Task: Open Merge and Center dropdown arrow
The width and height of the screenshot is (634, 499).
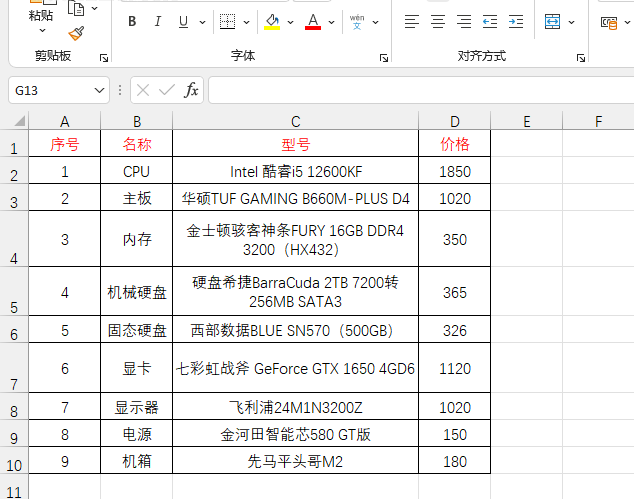Action: (571, 22)
